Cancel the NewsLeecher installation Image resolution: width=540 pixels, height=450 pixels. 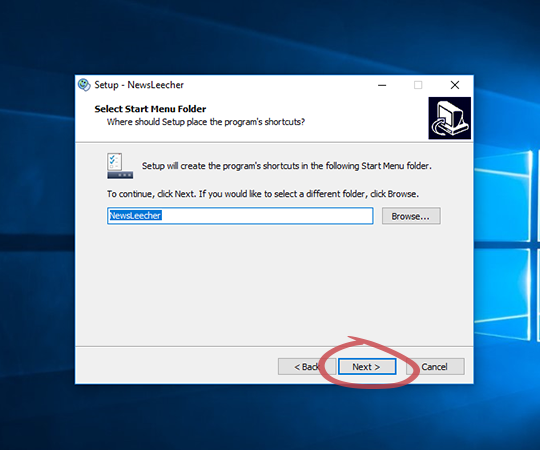(x=435, y=367)
